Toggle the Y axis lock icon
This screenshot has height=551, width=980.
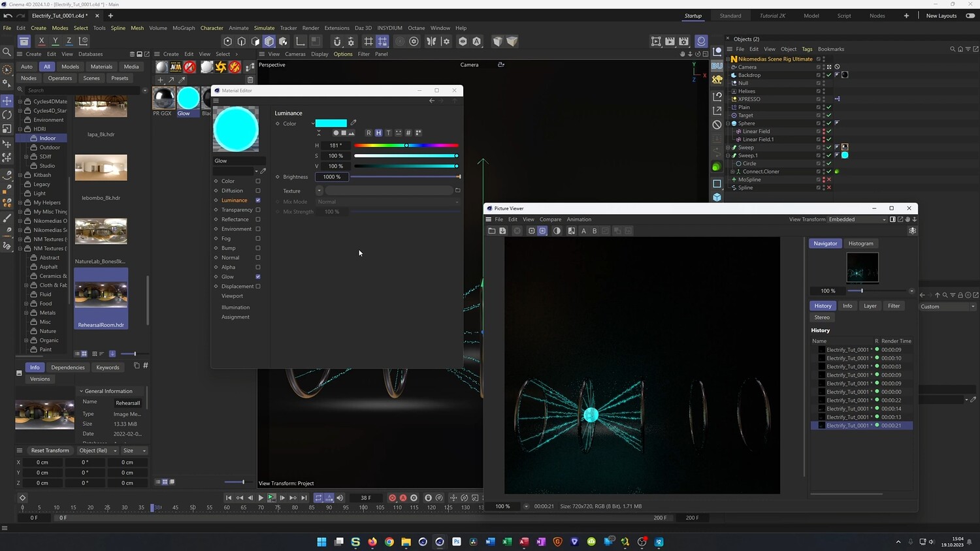(55, 41)
